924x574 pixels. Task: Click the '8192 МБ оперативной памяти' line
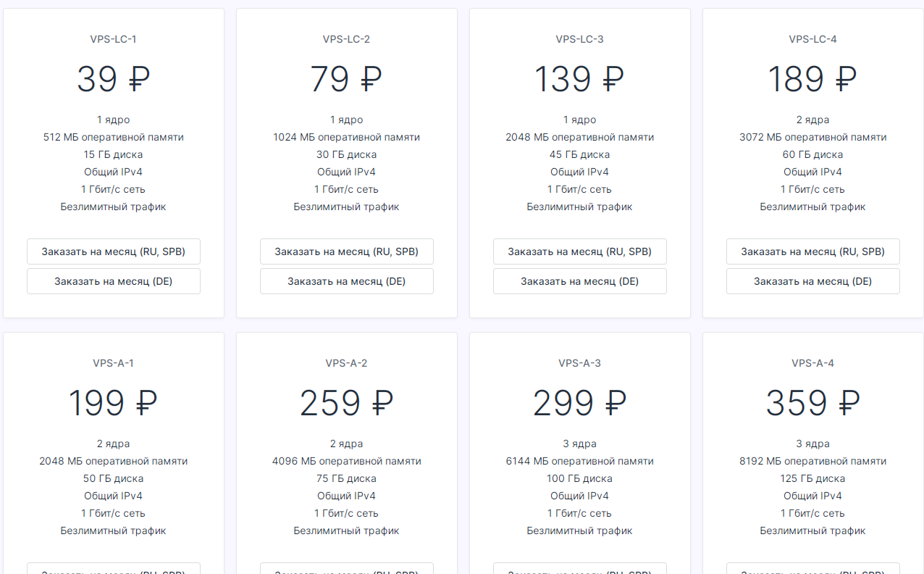pos(813,461)
